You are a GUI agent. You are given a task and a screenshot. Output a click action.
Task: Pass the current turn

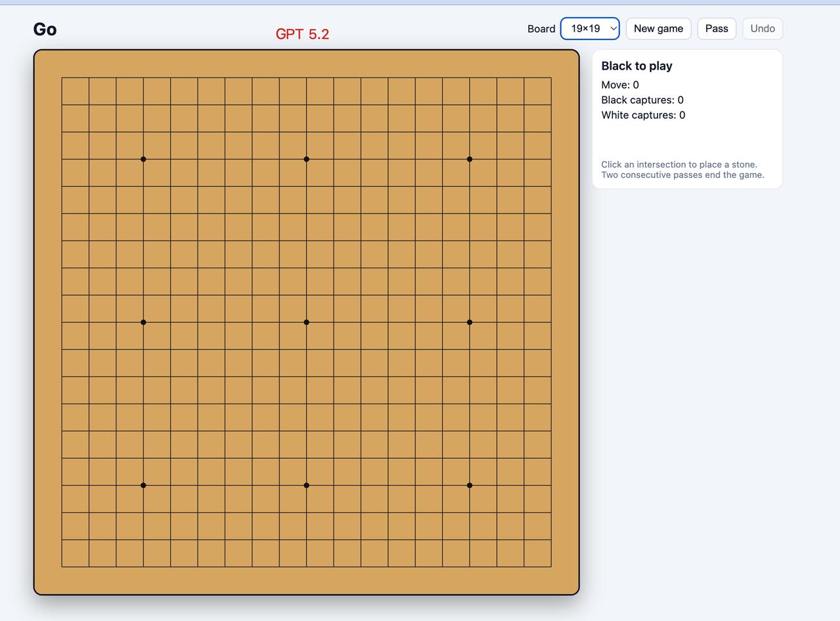point(717,28)
